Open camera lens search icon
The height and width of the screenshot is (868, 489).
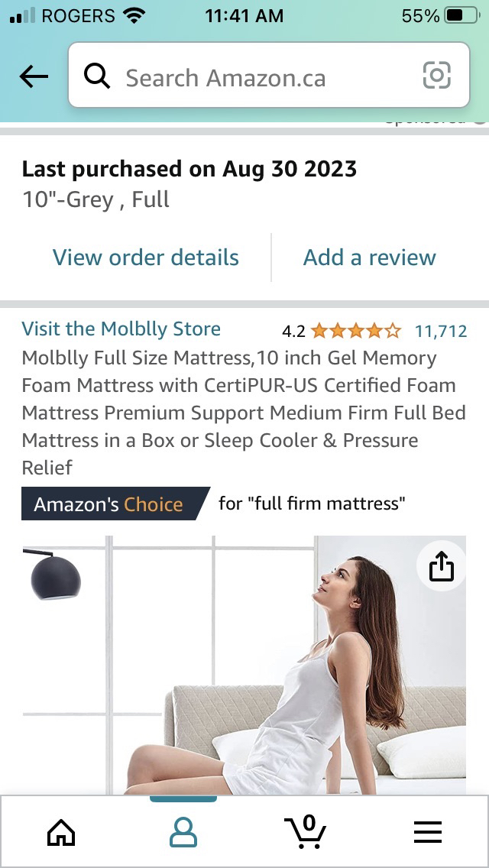tap(436, 76)
